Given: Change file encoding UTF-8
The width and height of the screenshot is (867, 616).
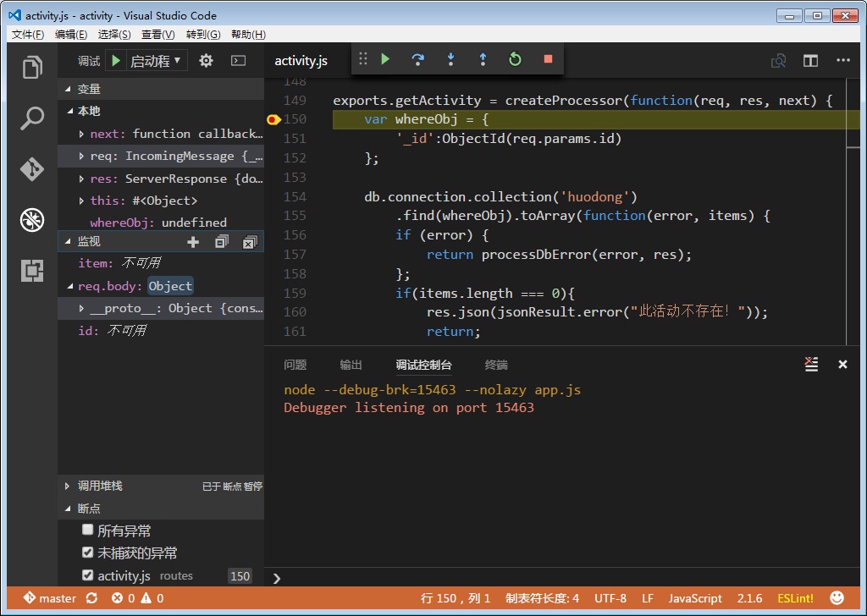Looking at the screenshot, I should 610,598.
